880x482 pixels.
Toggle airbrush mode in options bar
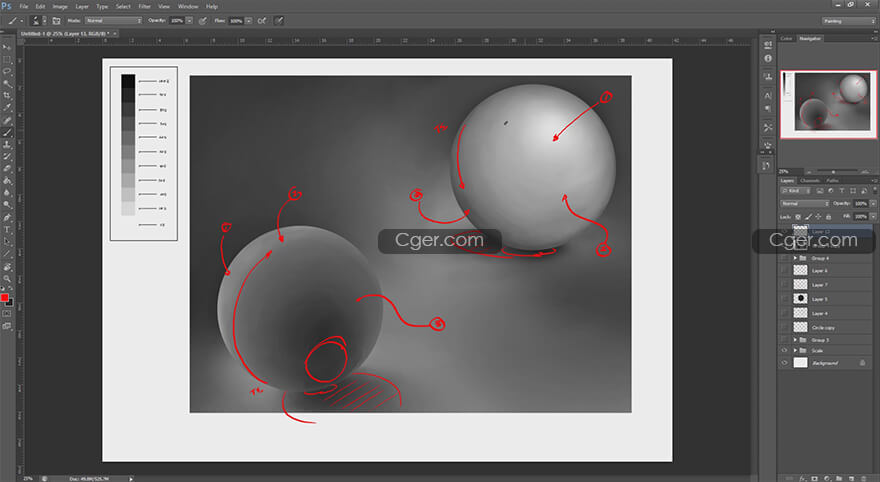pos(262,21)
